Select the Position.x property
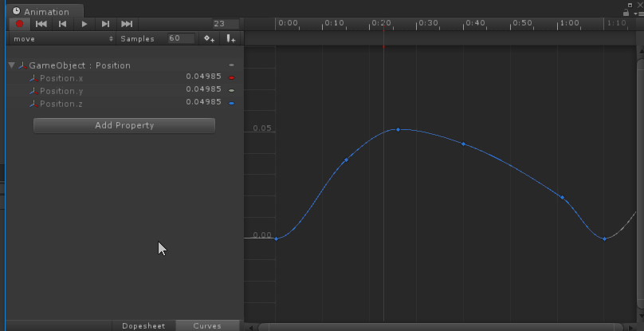This screenshot has width=644, height=331. (61, 78)
